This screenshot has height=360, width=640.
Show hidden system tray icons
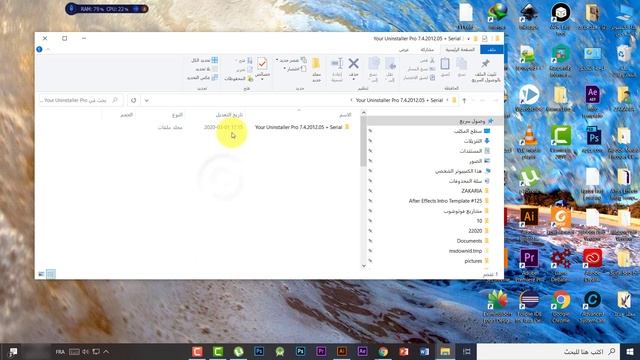click(106, 351)
